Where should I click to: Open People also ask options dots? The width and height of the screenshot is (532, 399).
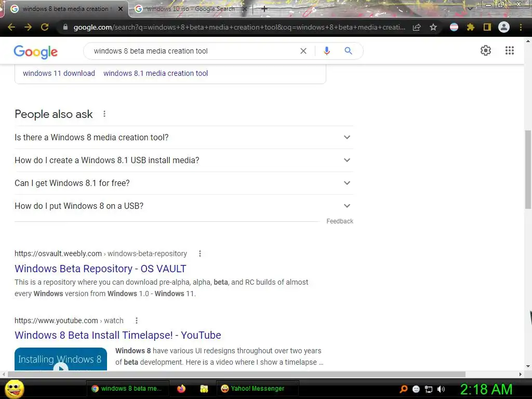tap(104, 114)
